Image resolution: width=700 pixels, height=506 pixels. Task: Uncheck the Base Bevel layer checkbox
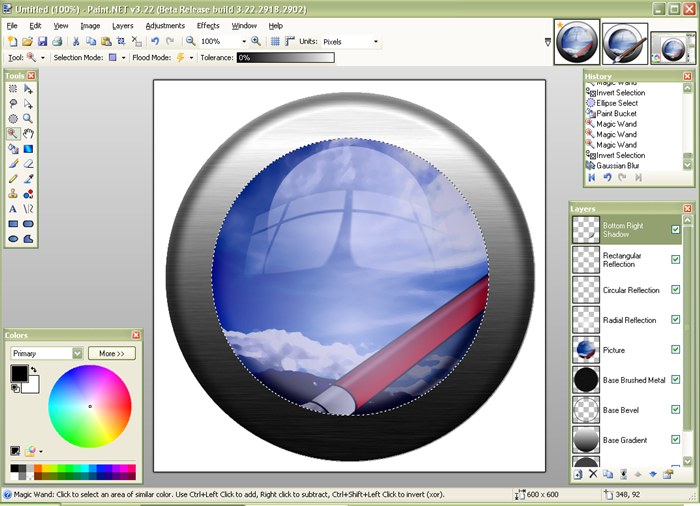(x=675, y=410)
